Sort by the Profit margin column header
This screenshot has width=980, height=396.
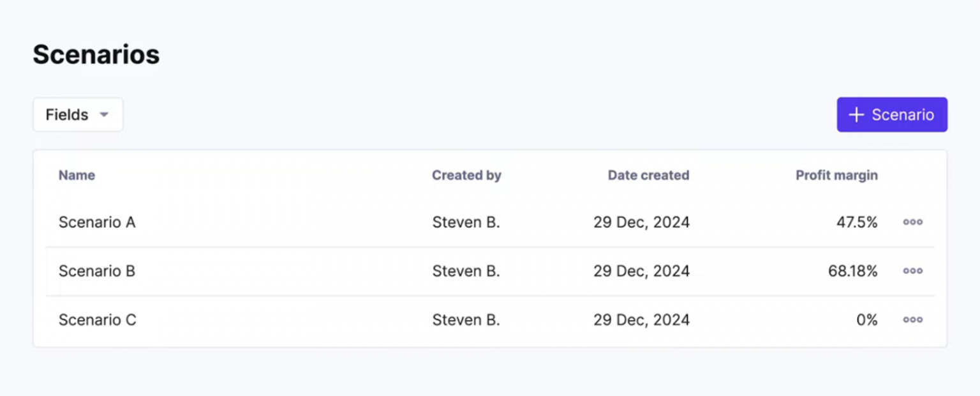click(x=836, y=175)
